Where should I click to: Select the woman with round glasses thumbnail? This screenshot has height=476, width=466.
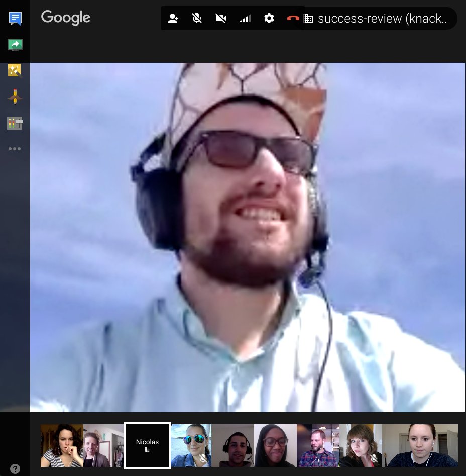coord(275,445)
